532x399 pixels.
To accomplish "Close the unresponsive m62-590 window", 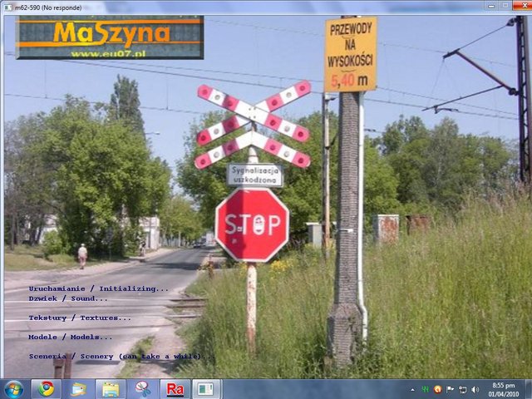I will coord(522,6).
